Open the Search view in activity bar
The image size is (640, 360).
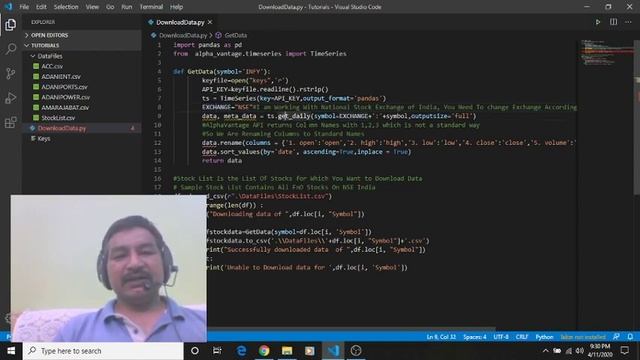click(x=11, y=49)
